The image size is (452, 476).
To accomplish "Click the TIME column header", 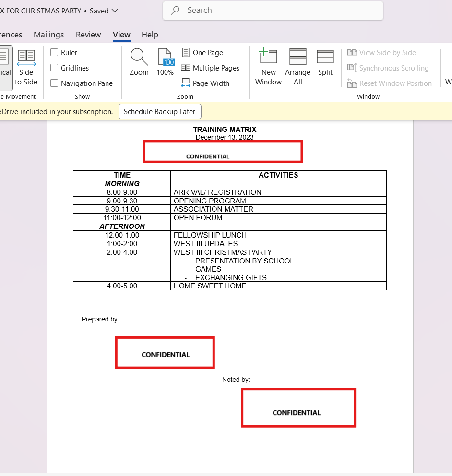I will [122, 175].
